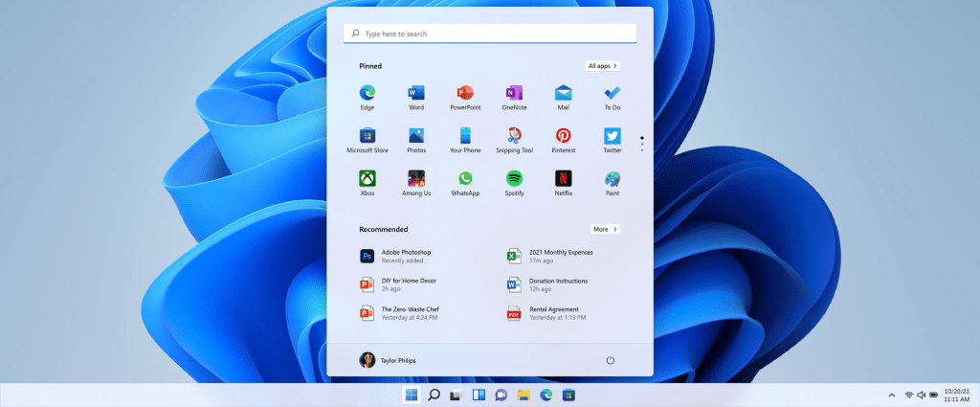Launch Among Us game
The height and width of the screenshot is (407, 980).
pyautogui.click(x=416, y=183)
